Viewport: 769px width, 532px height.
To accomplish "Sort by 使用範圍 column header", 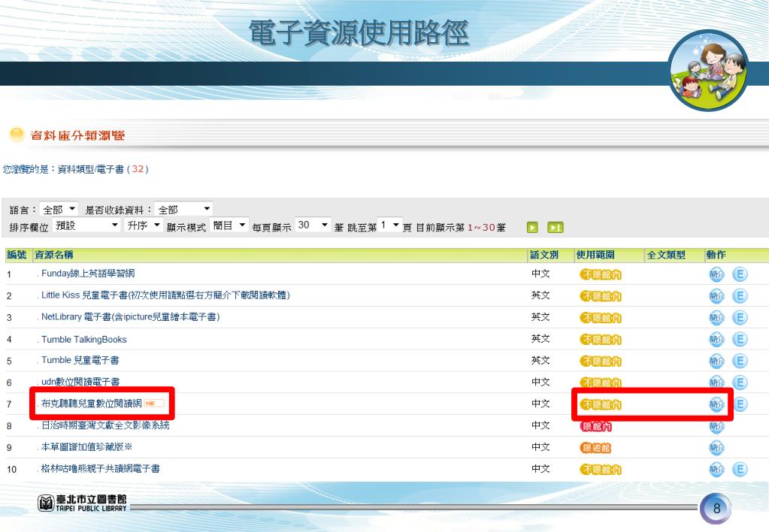I will [x=595, y=255].
